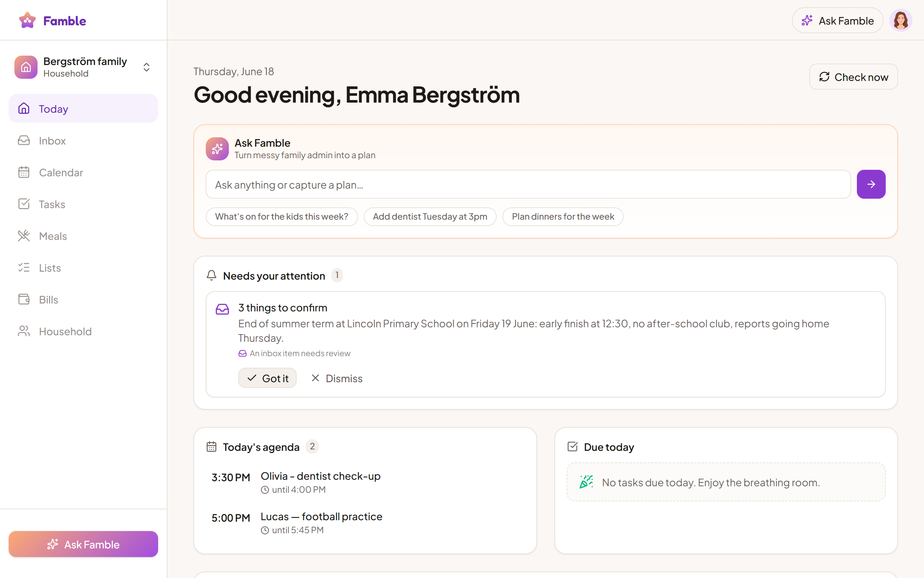Submit with the purple arrow button

click(871, 184)
